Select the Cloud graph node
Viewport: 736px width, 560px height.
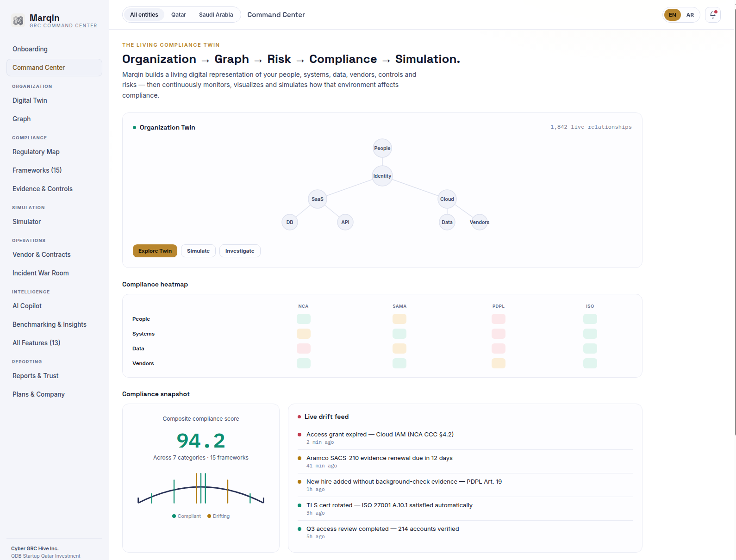tap(447, 199)
